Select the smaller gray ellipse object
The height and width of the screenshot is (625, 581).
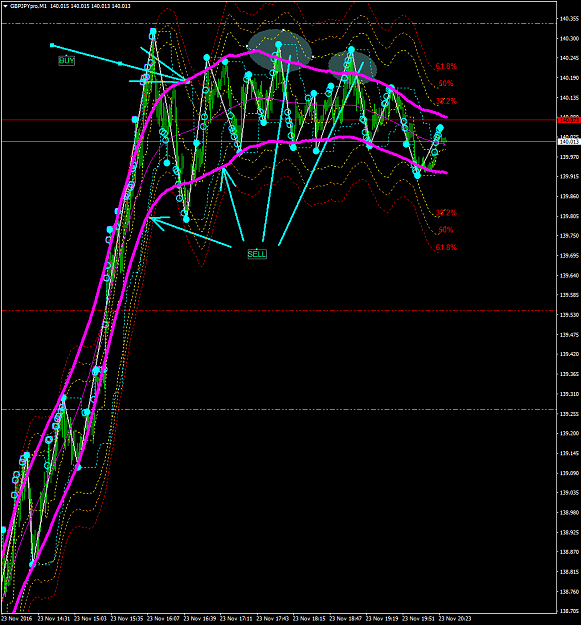(x=352, y=67)
